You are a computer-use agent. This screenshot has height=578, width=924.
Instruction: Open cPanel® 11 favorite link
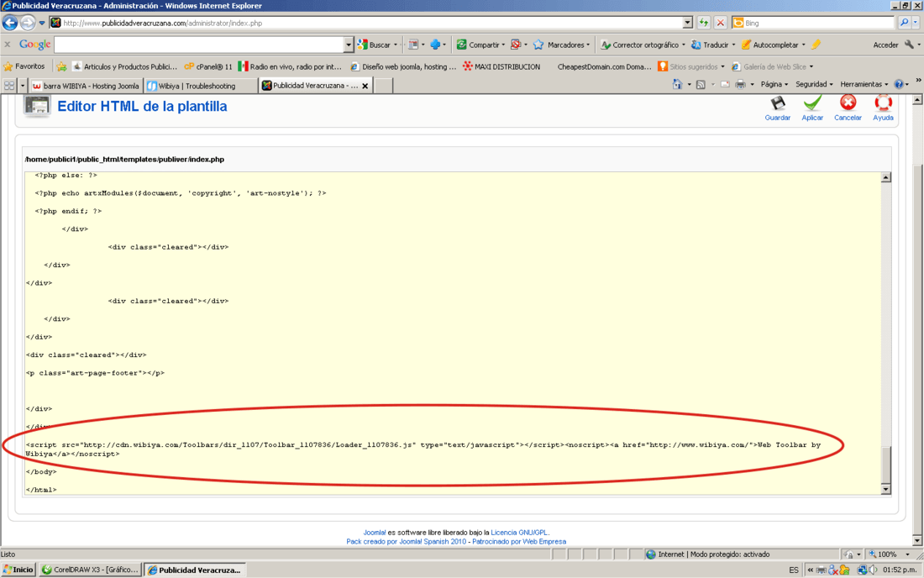[208, 66]
